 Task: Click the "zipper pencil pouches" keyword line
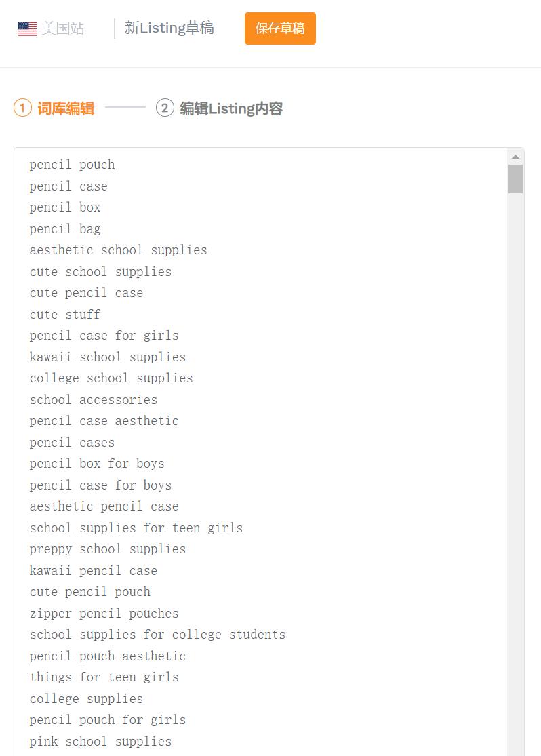pos(104,614)
